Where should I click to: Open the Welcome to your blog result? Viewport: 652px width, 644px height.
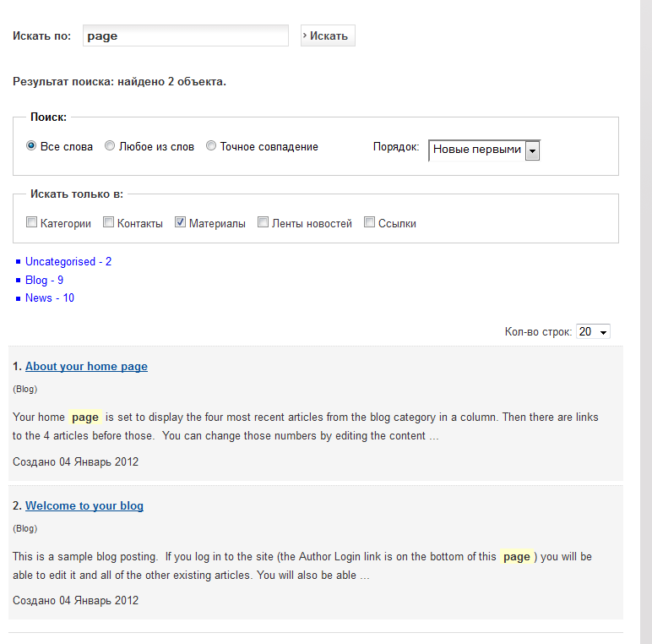click(x=84, y=506)
